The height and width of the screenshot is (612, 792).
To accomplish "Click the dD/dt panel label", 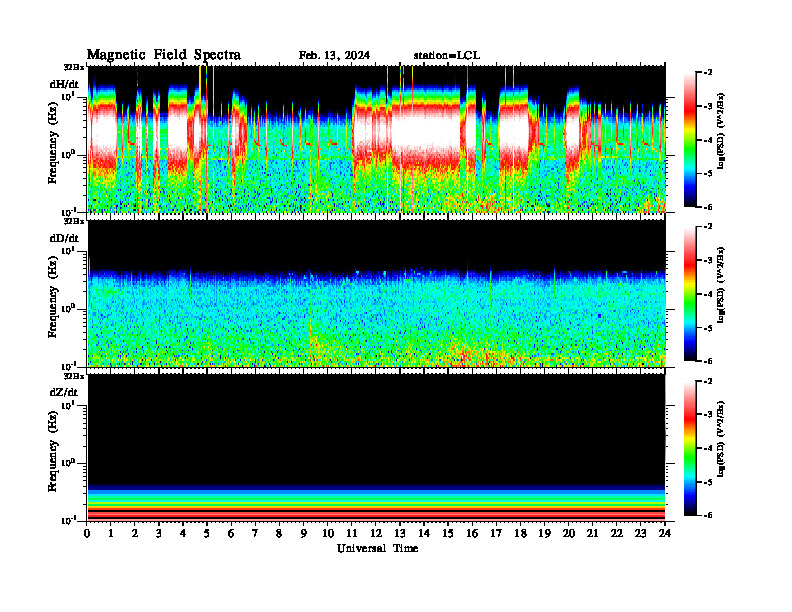I will click(x=64, y=238).
